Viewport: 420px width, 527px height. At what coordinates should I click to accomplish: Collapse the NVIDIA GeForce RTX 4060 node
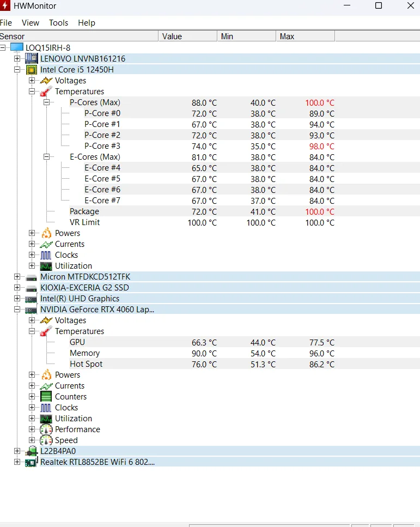[17, 309]
